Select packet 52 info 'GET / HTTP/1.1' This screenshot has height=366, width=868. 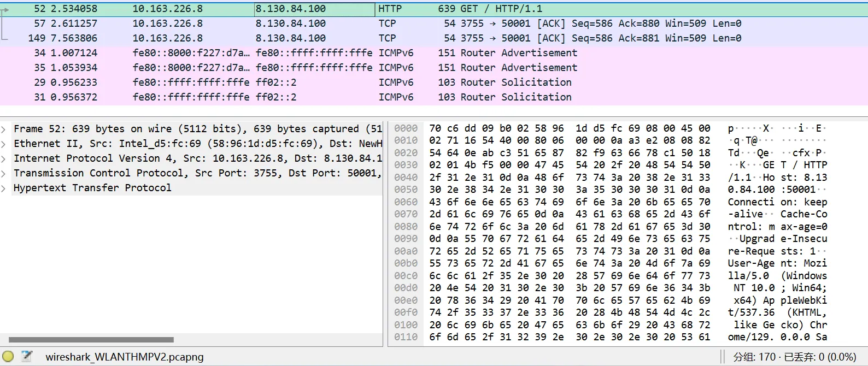[x=501, y=9]
